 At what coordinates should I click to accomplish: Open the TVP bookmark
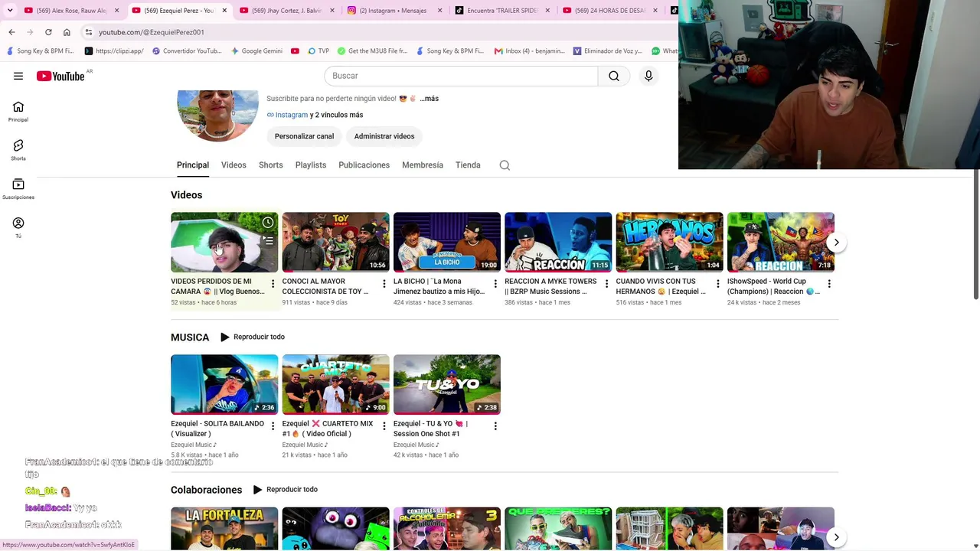click(x=318, y=51)
